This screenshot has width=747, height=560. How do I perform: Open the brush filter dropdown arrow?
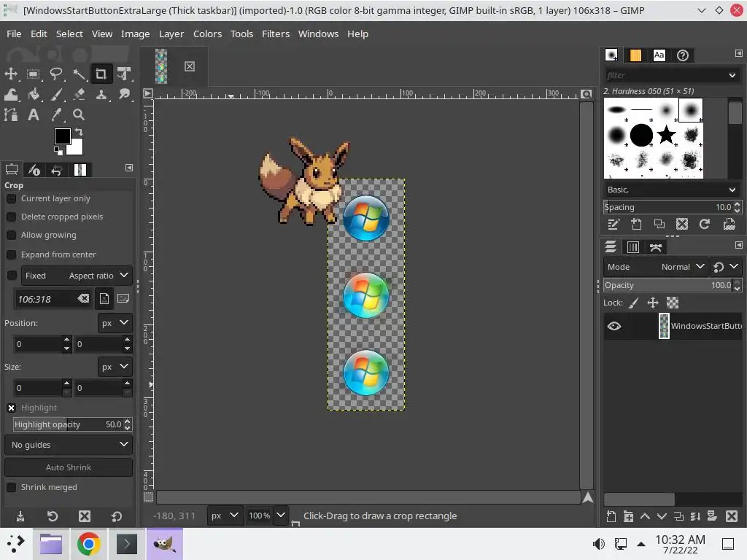(x=732, y=75)
